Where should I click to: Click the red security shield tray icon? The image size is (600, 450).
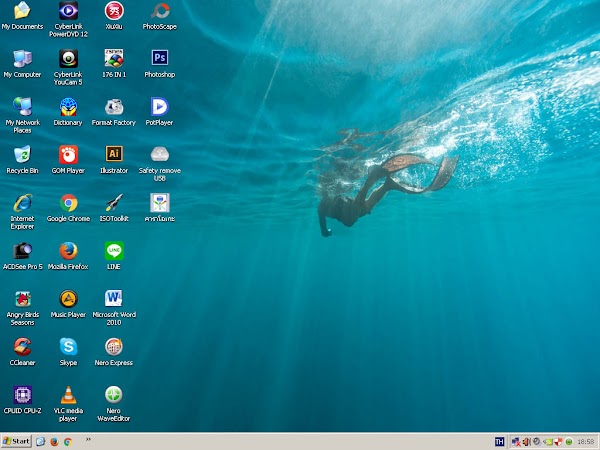tap(559, 442)
